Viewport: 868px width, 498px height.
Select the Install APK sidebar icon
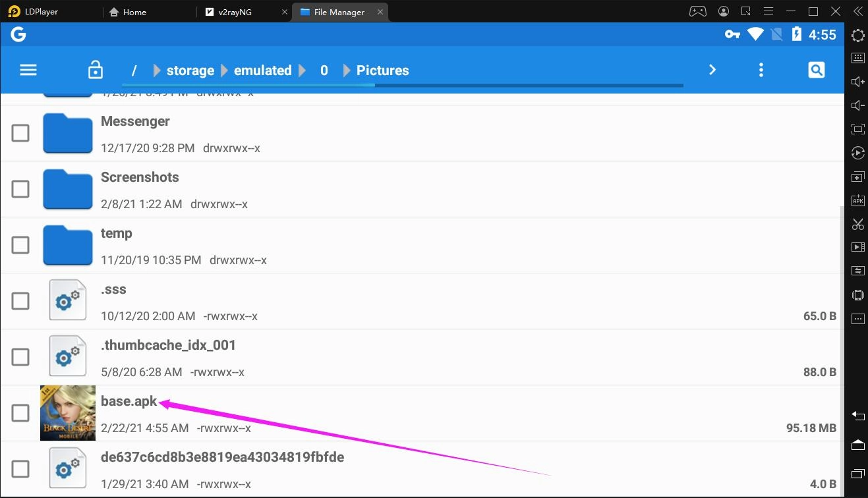click(x=857, y=200)
